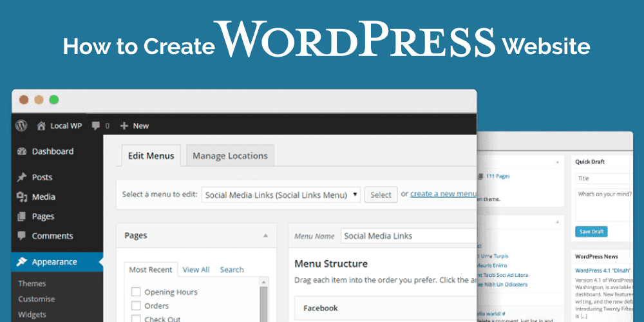Click the Quick Draft Title field

604,178
